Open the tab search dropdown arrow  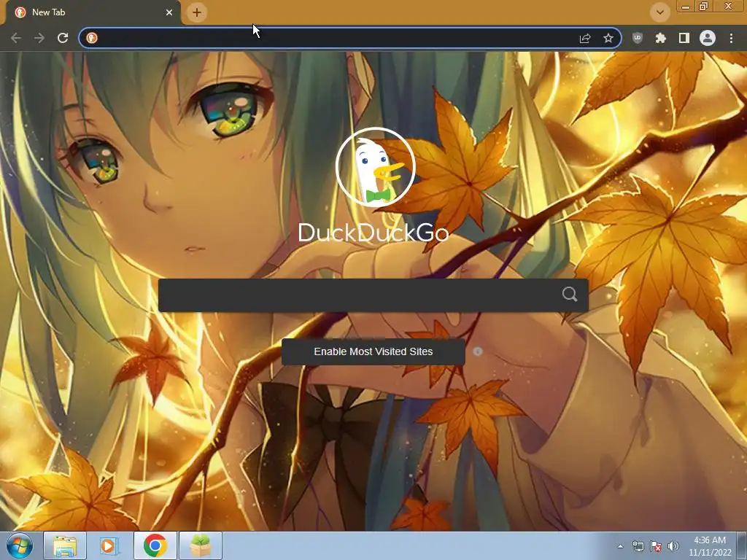point(659,12)
